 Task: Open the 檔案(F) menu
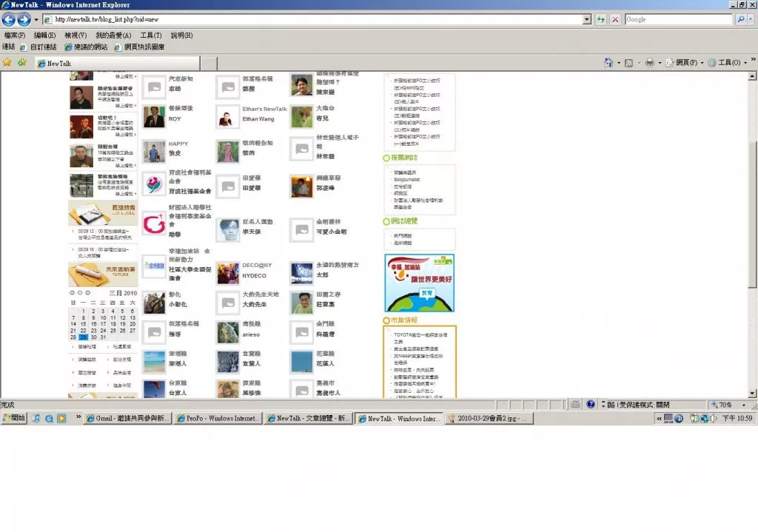point(14,35)
